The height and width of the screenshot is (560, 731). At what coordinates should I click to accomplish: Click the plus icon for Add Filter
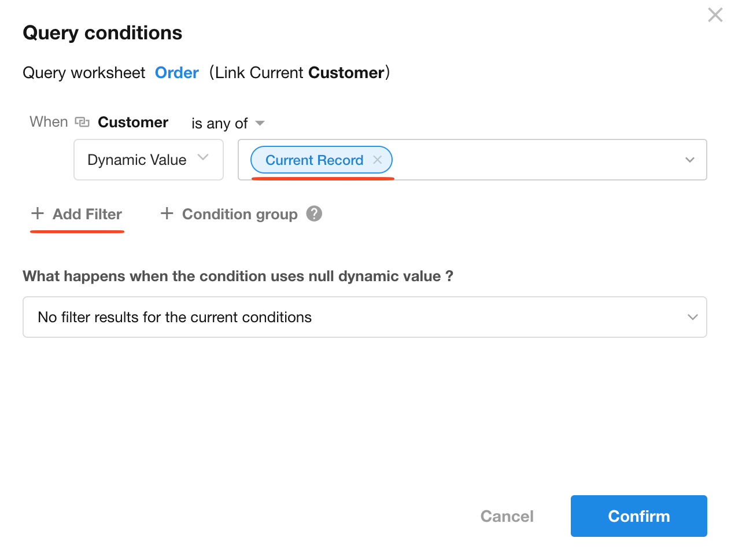click(x=38, y=213)
